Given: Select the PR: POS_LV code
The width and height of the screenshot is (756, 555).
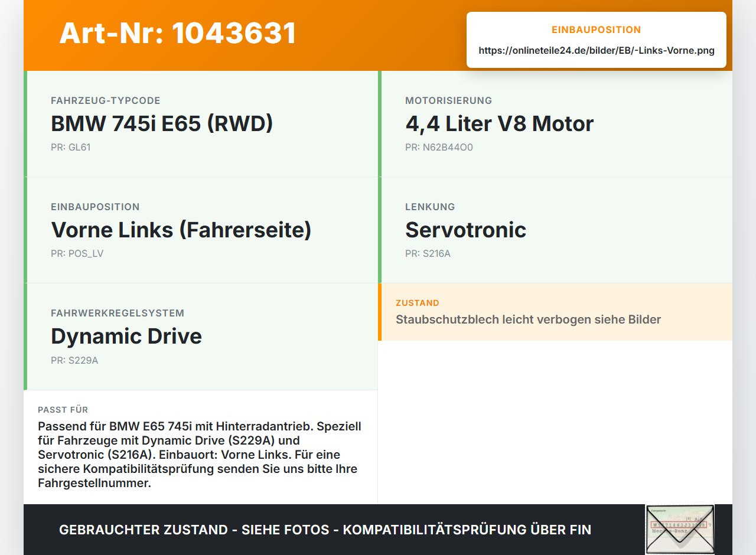Looking at the screenshot, I should pyautogui.click(x=77, y=254).
